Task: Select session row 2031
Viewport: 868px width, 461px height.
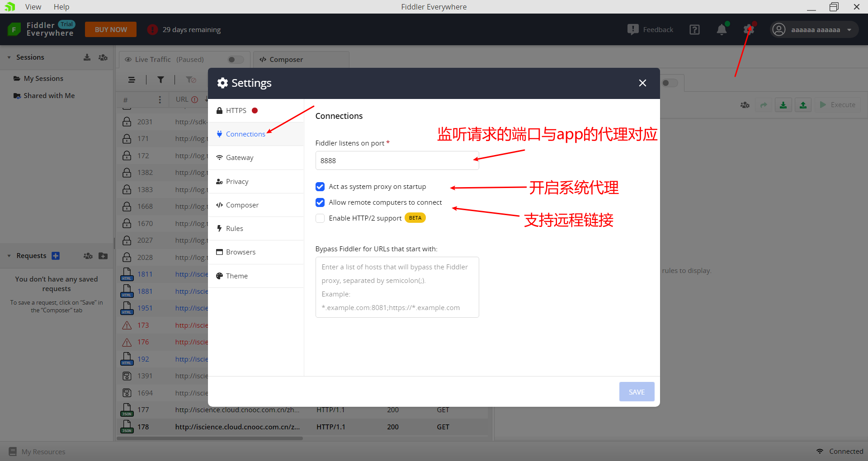Action: pos(163,122)
